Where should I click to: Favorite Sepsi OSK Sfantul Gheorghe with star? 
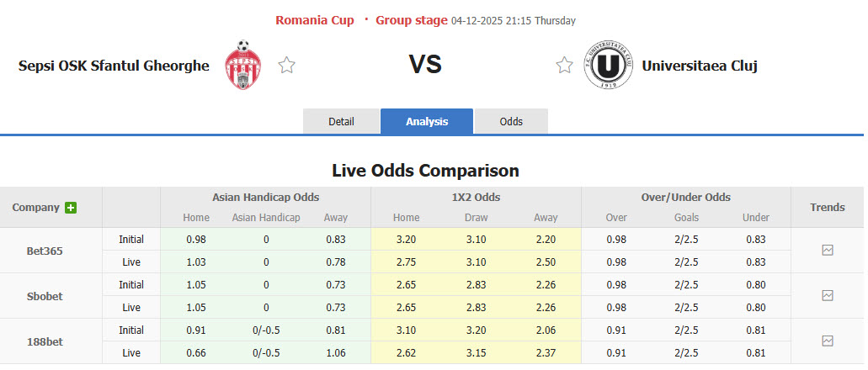286,65
